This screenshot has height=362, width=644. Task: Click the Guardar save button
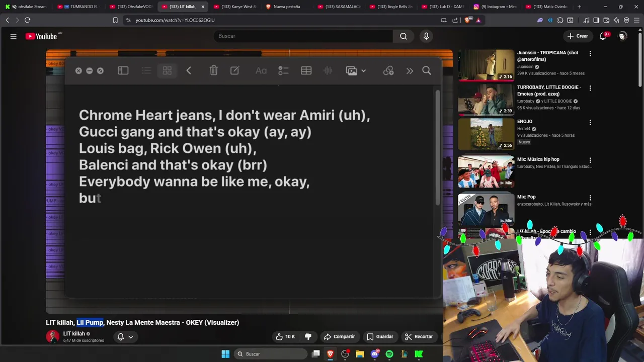click(x=380, y=337)
